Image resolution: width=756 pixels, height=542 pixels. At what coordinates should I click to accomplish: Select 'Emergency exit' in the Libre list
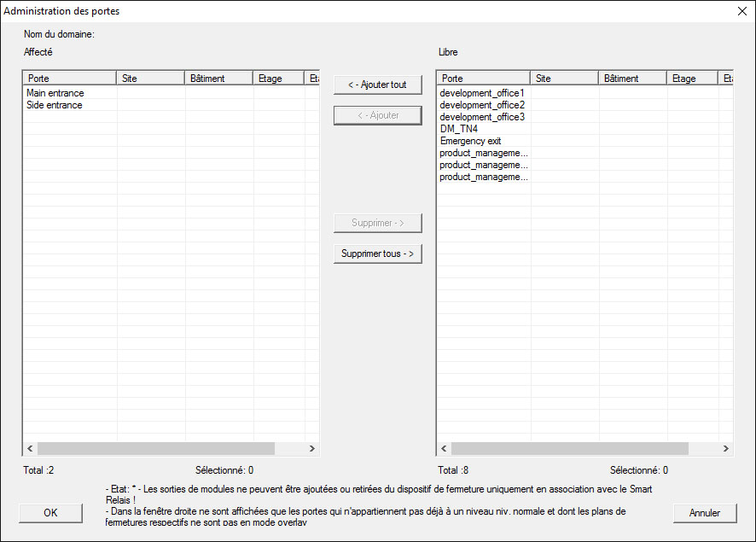[470, 141]
